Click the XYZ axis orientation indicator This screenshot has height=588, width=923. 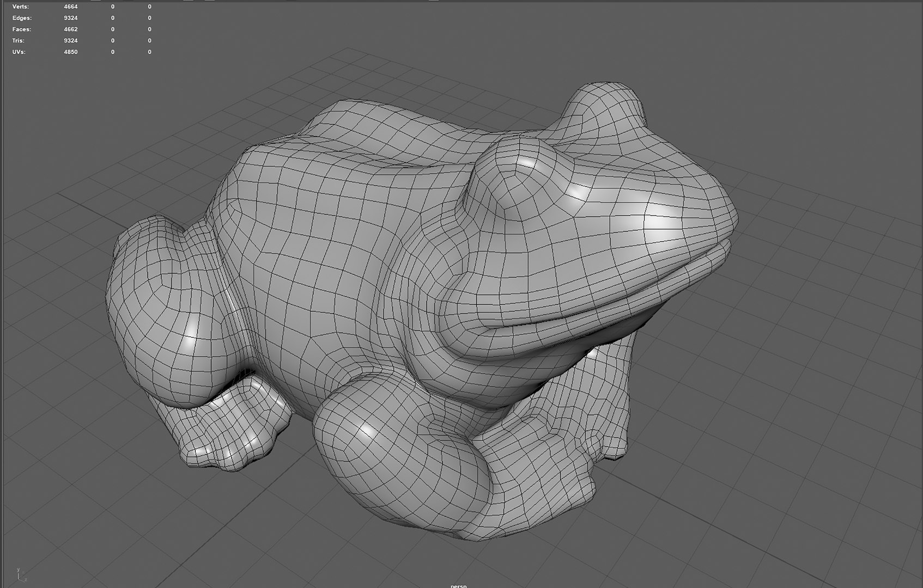point(22,574)
